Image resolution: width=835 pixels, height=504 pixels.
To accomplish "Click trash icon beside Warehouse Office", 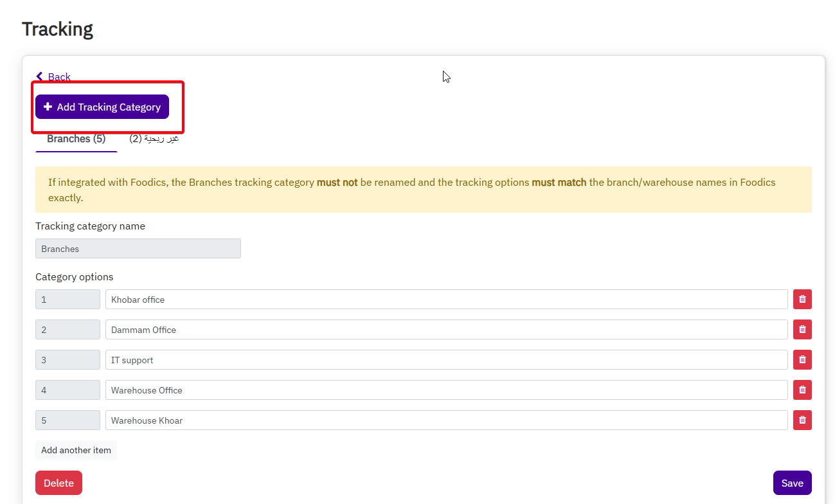I will tap(802, 390).
